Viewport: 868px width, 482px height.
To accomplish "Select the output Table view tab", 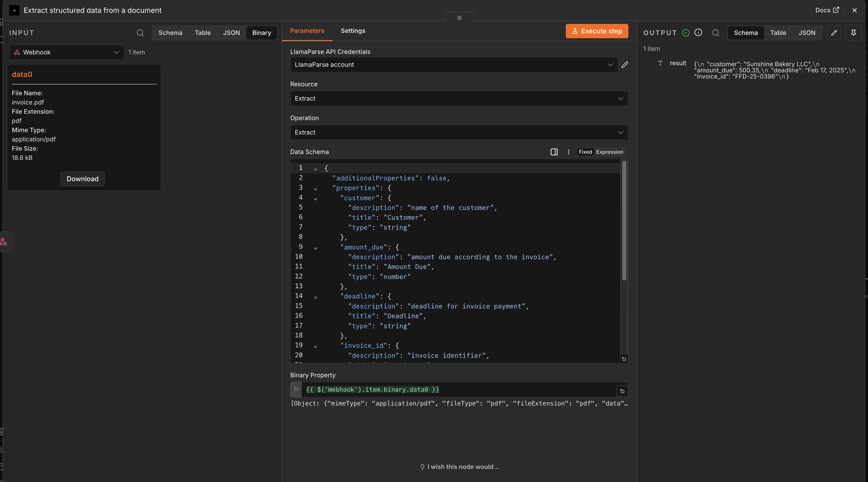I will point(778,33).
